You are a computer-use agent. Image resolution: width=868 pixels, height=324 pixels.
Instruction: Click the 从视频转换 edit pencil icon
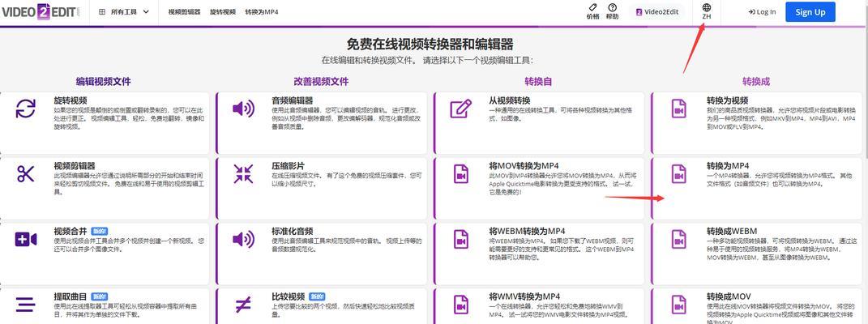point(460,109)
